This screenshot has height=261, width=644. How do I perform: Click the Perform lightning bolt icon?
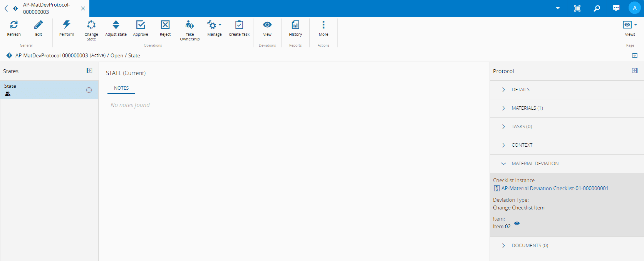pos(67,25)
